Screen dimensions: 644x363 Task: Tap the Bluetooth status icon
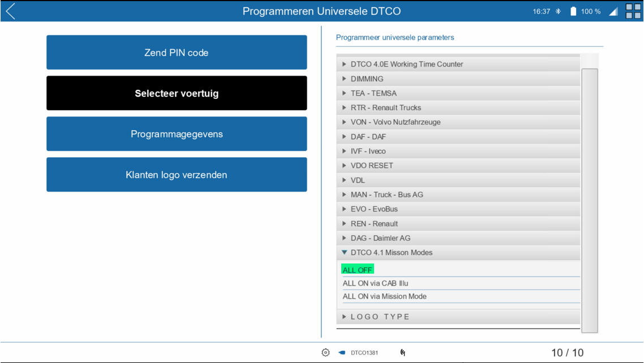[x=558, y=11]
